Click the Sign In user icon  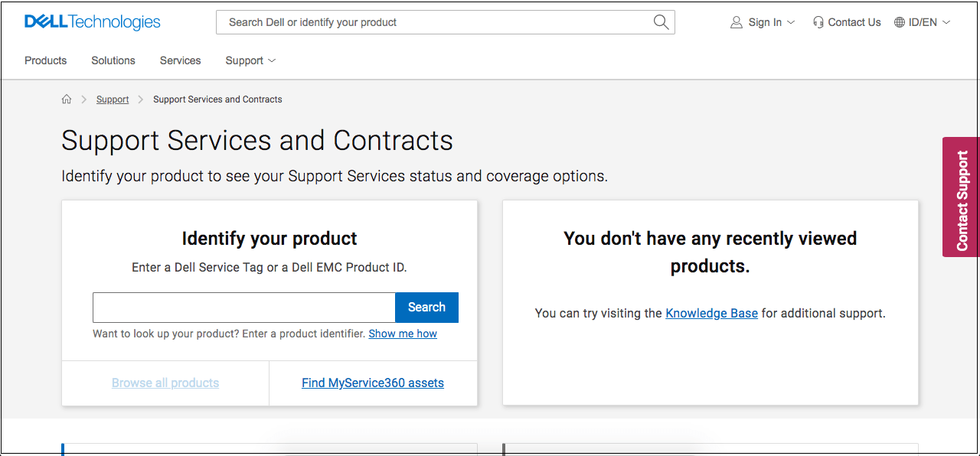(x=737, y=22)
